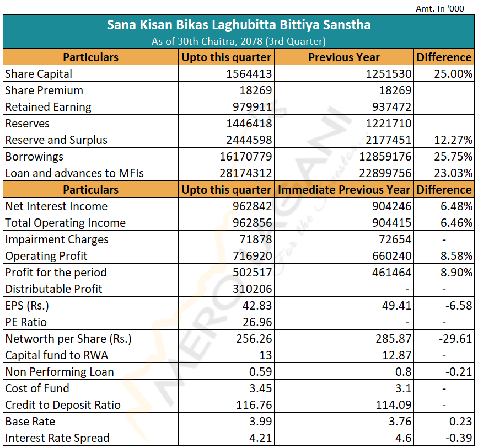This screenshot has height=448, width=478.
Task: Select the 'Total Operating Income' row label
Action: pyautogui.click(x=65, y=223)
